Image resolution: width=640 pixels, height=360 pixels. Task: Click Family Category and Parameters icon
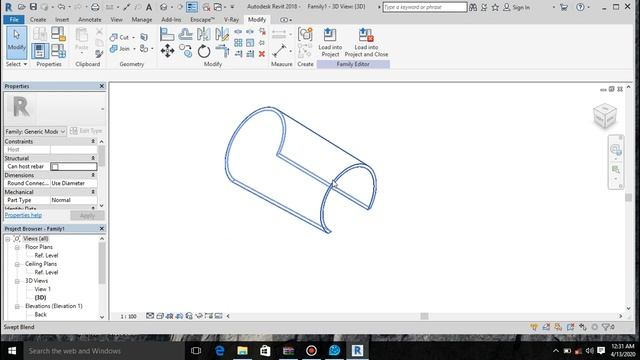[x=58, y=34]
